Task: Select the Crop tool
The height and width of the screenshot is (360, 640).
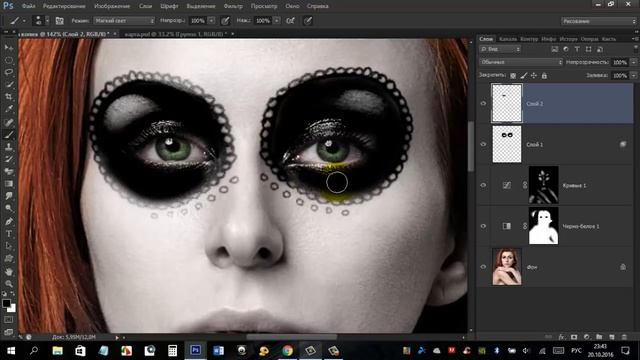Action: pyautogui.click(x=9, y=97)
